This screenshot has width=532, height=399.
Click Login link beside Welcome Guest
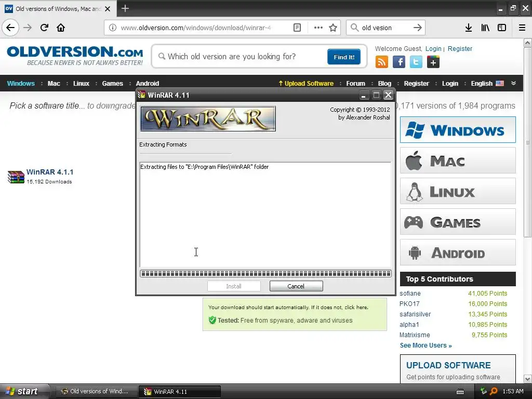point(433,48)
